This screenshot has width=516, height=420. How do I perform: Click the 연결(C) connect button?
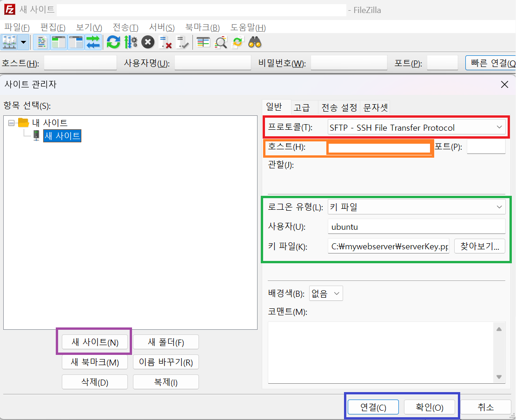tap(373, 407)
